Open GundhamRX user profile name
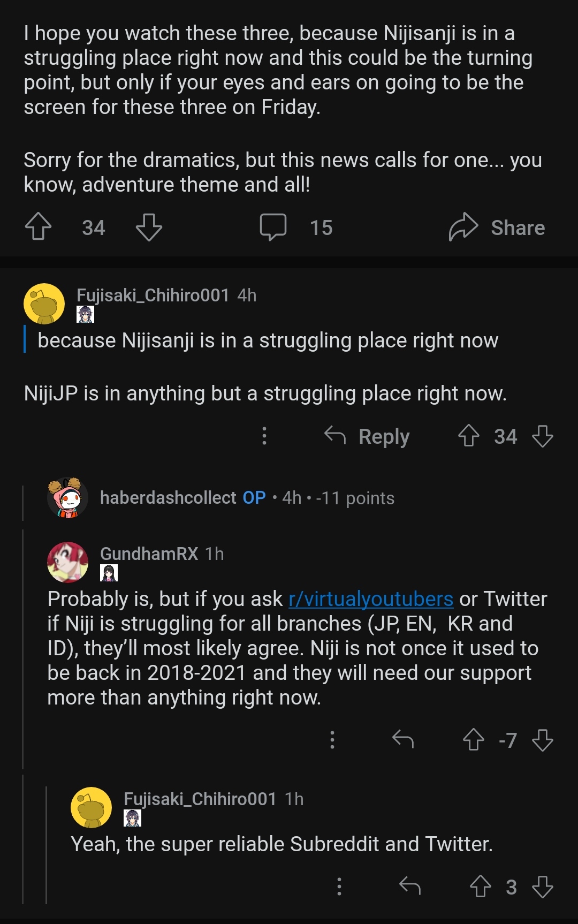This screenshot has height=924, width=578. [x=149, y=554]
